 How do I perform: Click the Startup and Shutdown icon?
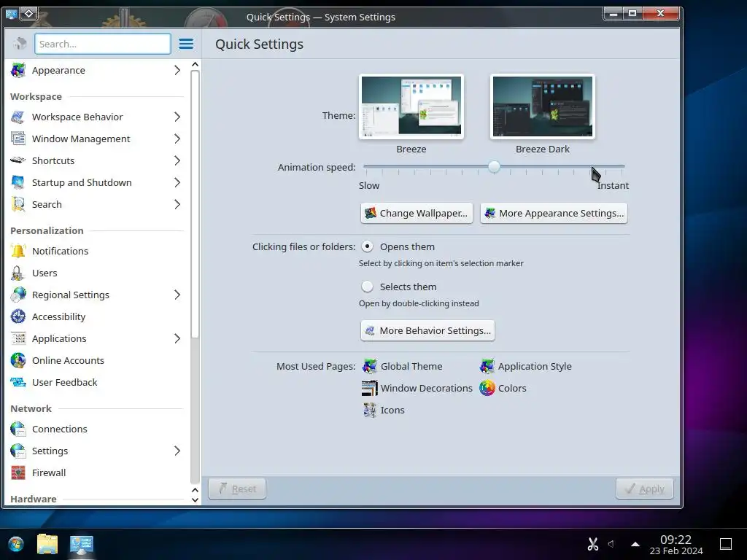(18, 182)
